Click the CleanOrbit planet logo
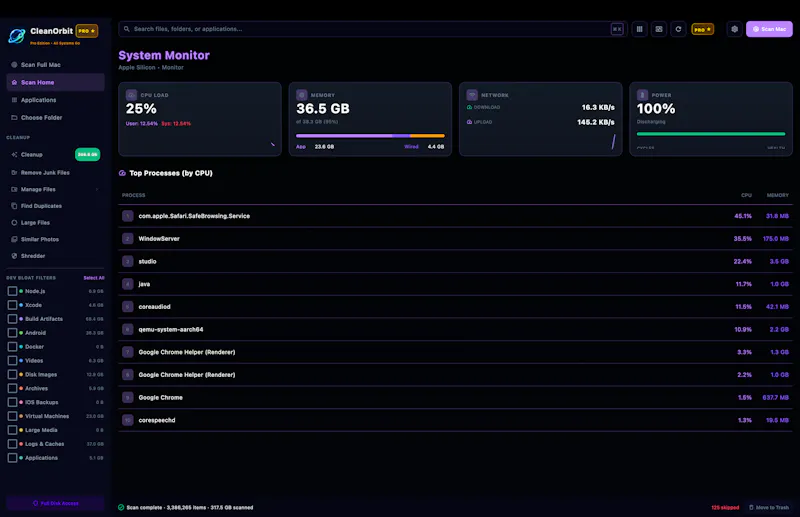800x517 pixels. click(17, 35)
